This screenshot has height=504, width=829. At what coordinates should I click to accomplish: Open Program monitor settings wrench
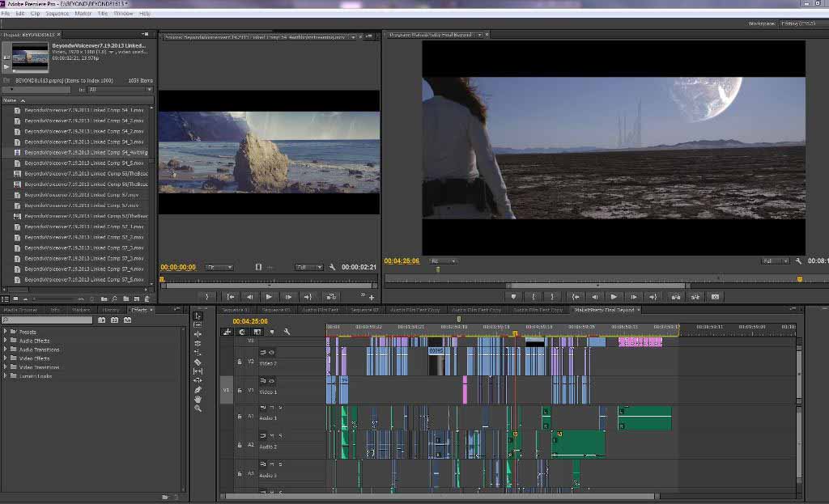[x=798, y=261]
